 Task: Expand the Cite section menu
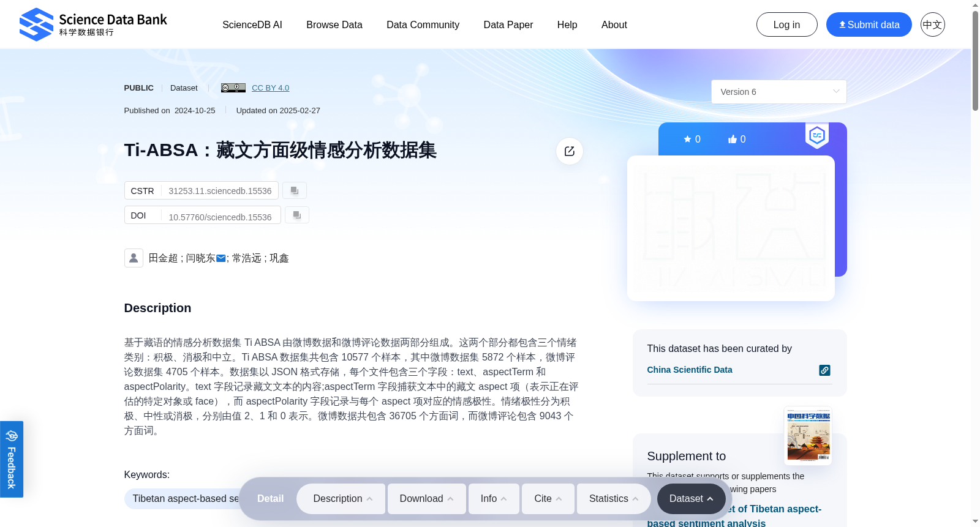[548, 499]
